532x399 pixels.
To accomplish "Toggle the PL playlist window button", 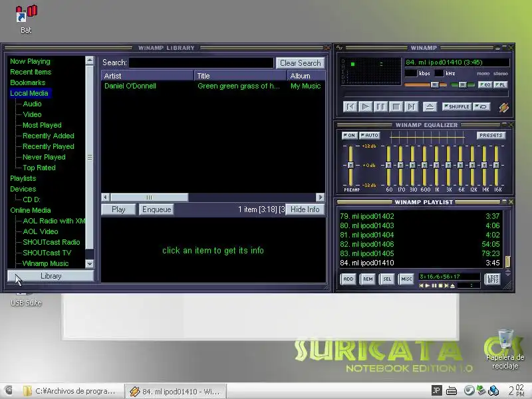I will [x=500, y=84].
